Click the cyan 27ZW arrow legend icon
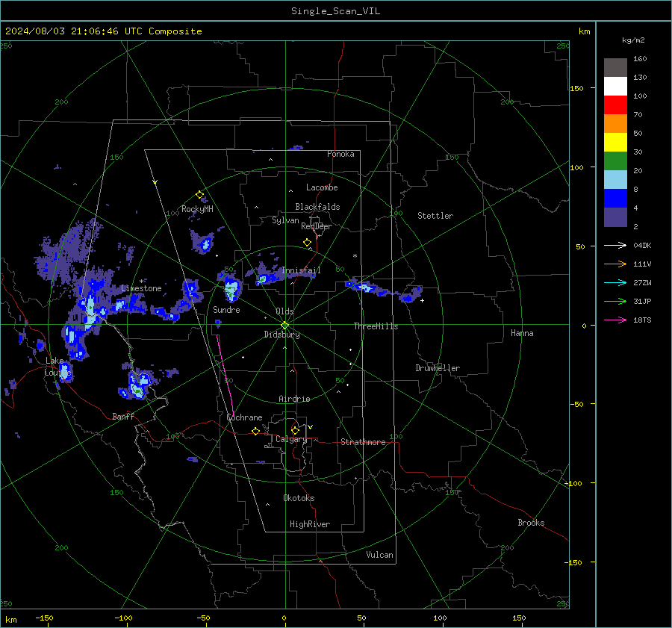The height and width of the screenshot is (628, 672). 615,282
